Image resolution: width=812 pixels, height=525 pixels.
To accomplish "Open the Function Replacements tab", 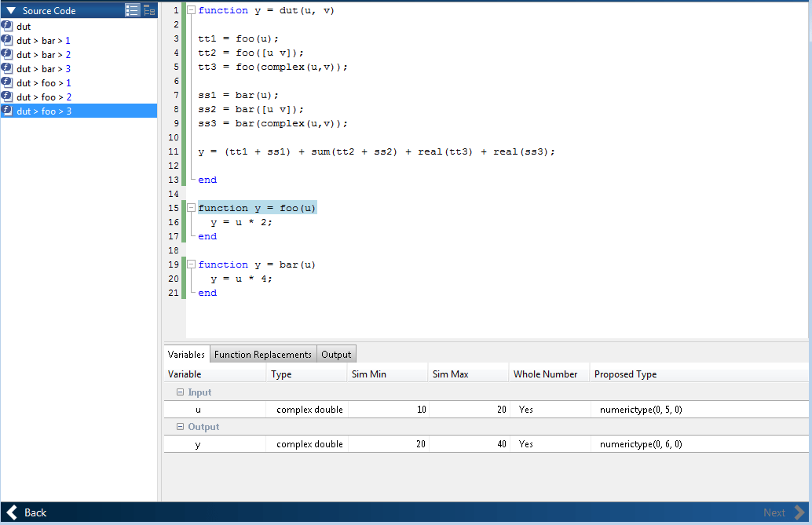I will 262,354.
